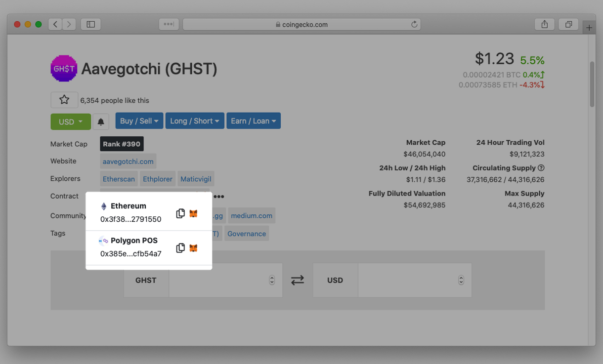Toggle the Safari sidebar
603x364 pixels.
coord(91,24)
